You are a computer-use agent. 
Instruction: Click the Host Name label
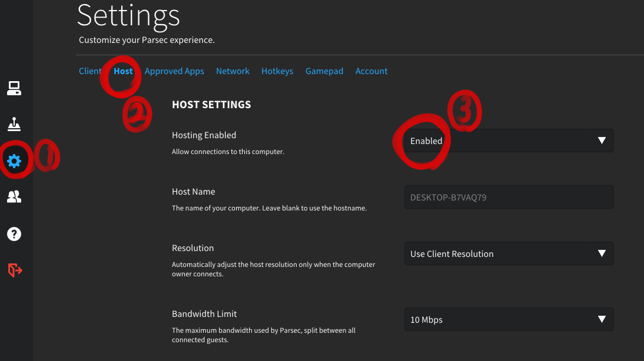click(x=193, y=192)
